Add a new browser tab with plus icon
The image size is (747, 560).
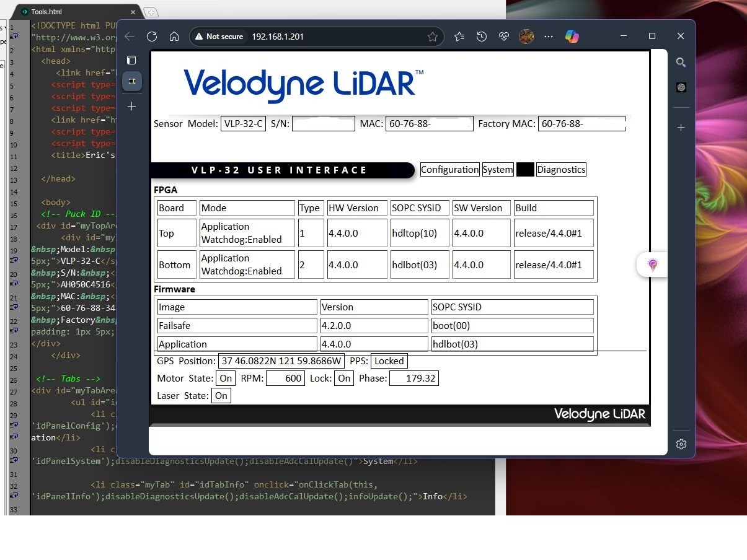point(131,107)
